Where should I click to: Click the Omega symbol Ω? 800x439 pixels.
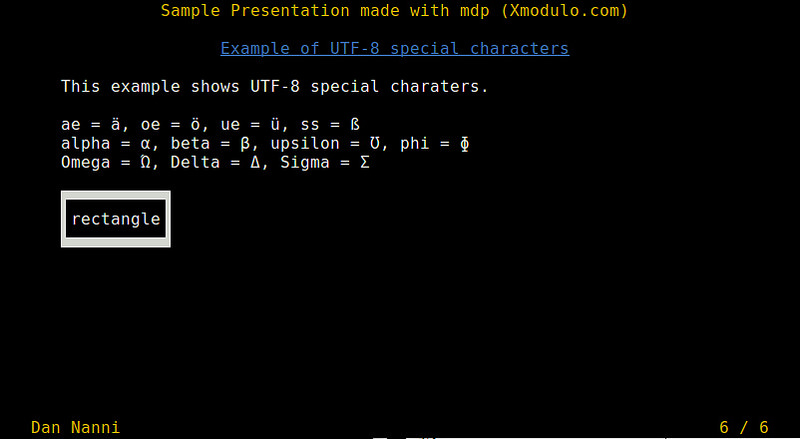(x=146, y=162)
